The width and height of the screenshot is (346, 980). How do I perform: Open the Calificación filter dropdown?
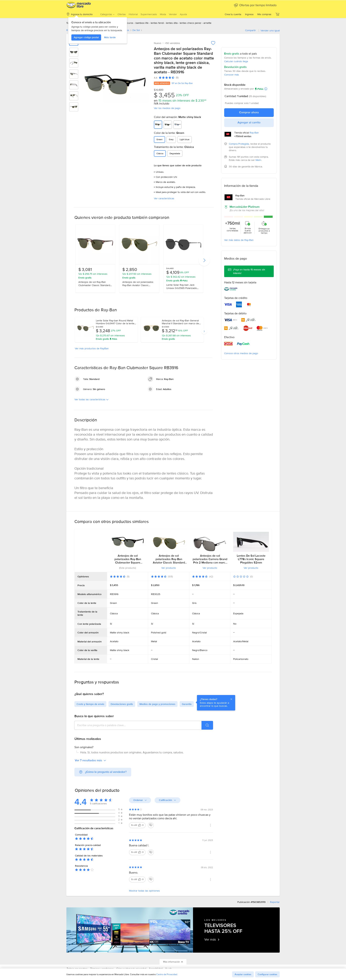pyautogui.click(x=167, y=800)
